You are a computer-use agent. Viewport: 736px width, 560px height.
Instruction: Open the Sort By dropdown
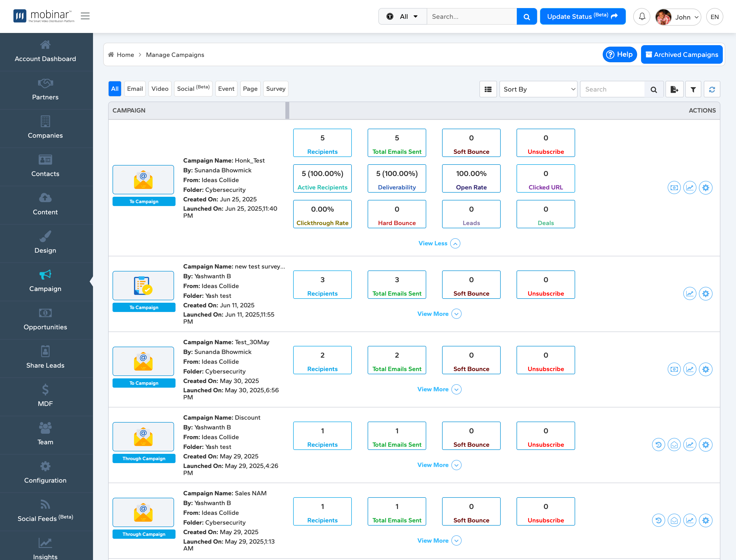538,89
